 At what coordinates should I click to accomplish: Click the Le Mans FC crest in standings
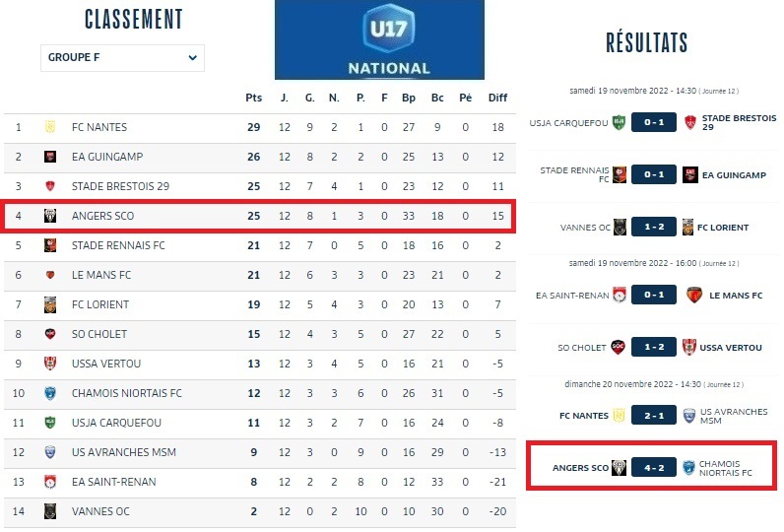click(49, 275)
